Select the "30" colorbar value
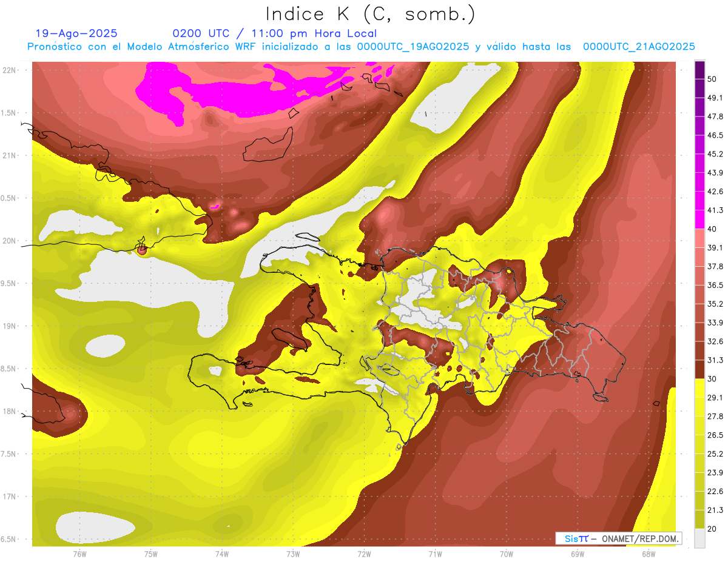Image resolution: width=728 pixels, height=562 pixels. [x=713, y=378]
